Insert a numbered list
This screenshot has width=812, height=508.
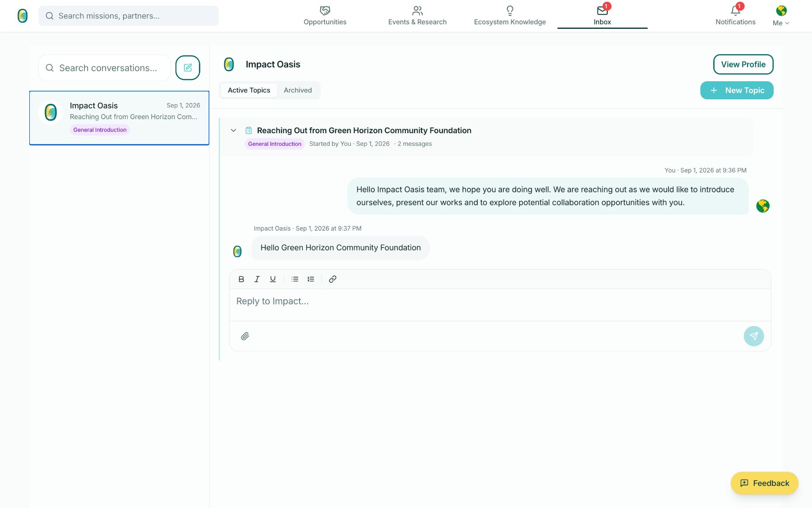[x=311, y=279]
